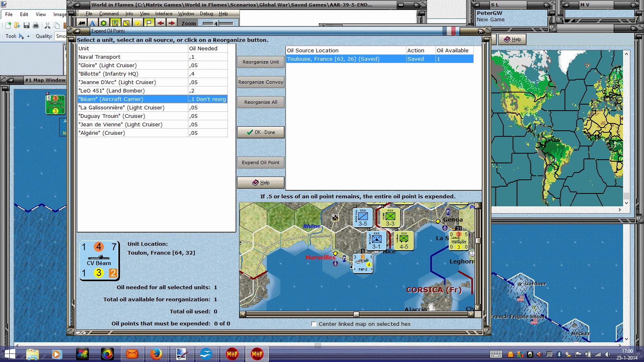
Task: Click the new file icon in image editor
Action: pyautogui.click(x=8, y=25)
